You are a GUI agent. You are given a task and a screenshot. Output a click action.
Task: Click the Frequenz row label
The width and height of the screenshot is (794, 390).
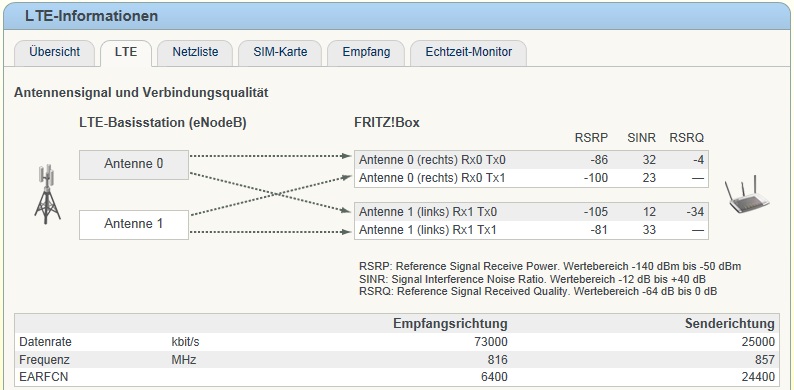(44, 360)
